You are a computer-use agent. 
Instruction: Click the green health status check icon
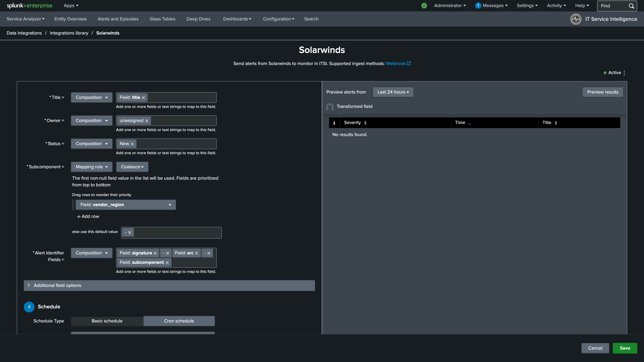[424, 6]
